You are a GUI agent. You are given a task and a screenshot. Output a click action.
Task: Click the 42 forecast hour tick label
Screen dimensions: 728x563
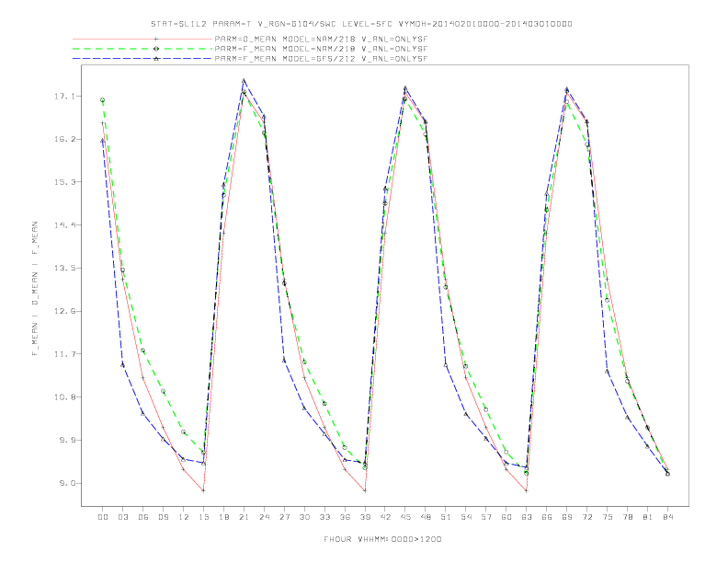click(x=385, y=517)
